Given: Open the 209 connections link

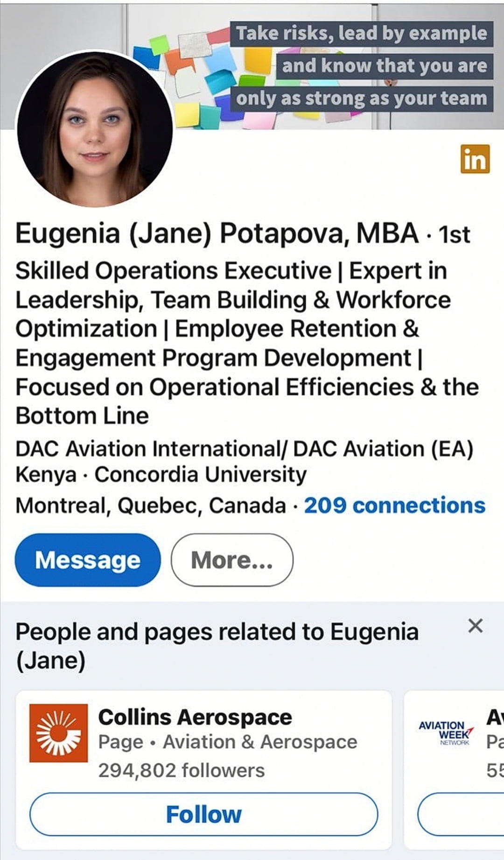Looking at the screenshot, I should tap(394, 505).
